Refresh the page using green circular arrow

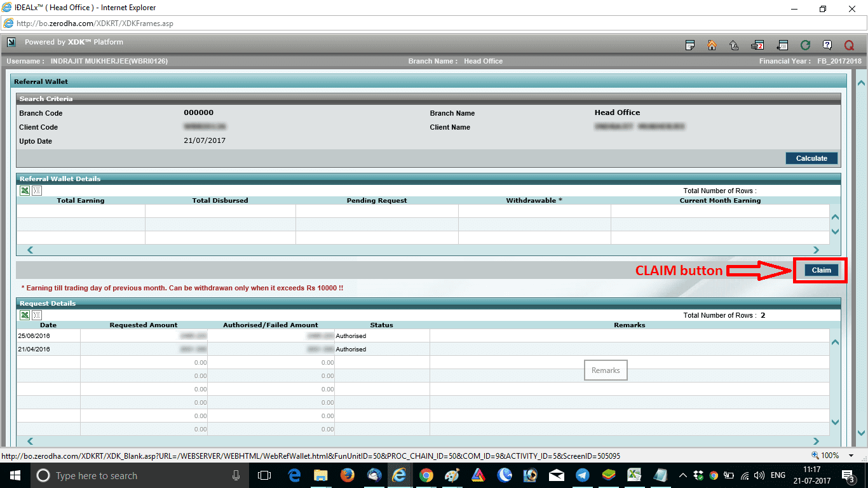pyautogui.click(x=805, y=45)
